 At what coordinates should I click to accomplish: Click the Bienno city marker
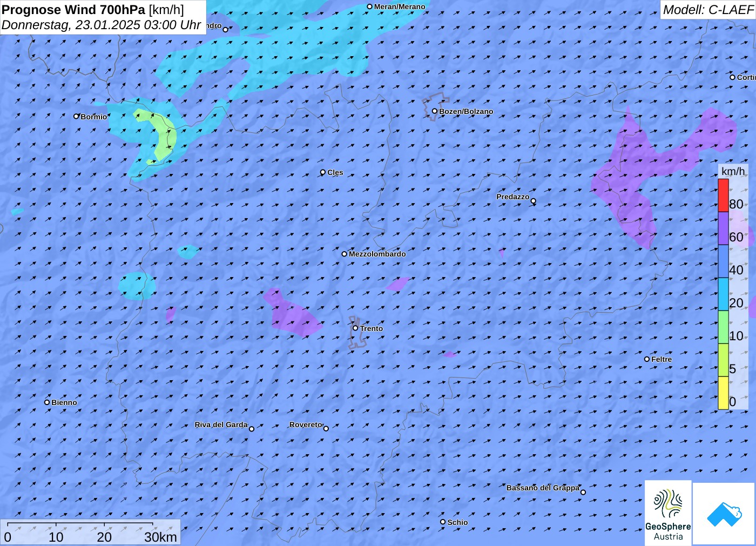click(x=47, y=402)
